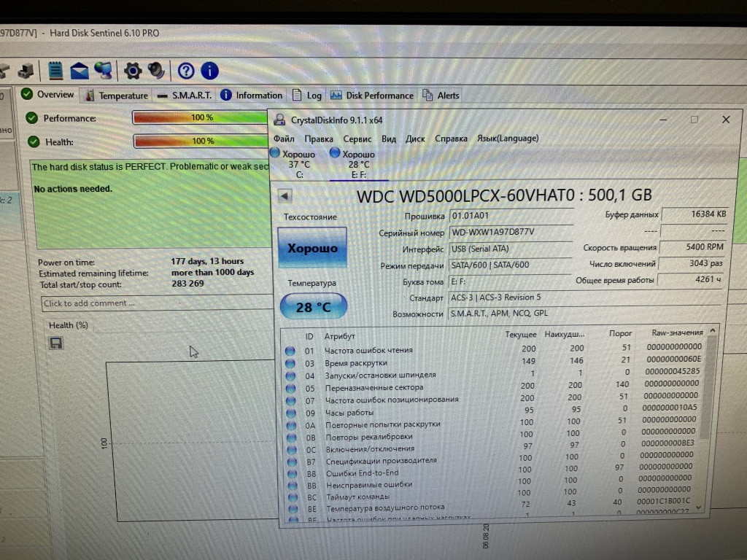Click the disk copy icon left of notepad
This screenshot has width=747, height=560.
(26, 71)
